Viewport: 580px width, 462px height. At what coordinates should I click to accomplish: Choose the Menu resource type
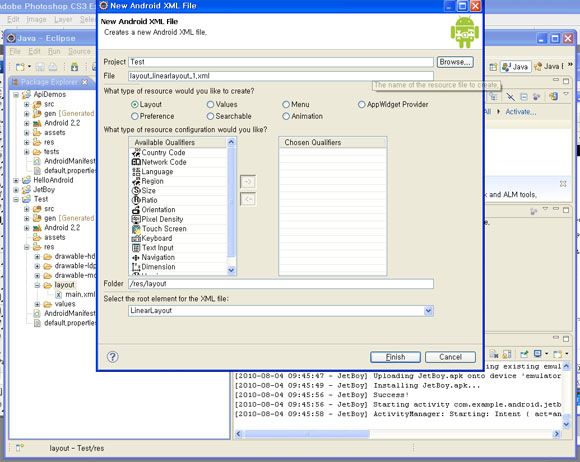tap(286, 105)
